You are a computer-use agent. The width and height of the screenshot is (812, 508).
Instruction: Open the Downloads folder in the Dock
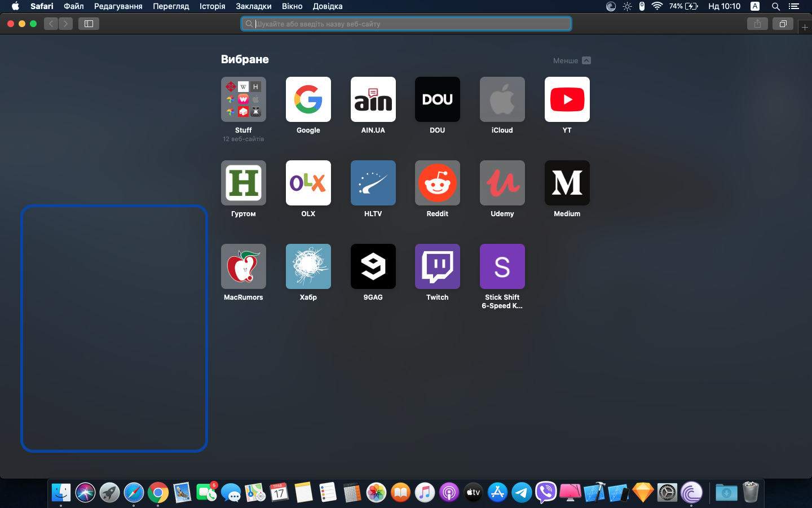click(x=726, y=493)
